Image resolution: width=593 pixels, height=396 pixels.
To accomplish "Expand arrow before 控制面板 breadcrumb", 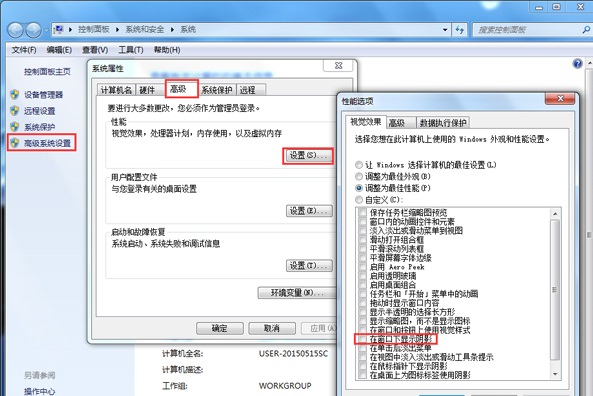I will [70, 30].
